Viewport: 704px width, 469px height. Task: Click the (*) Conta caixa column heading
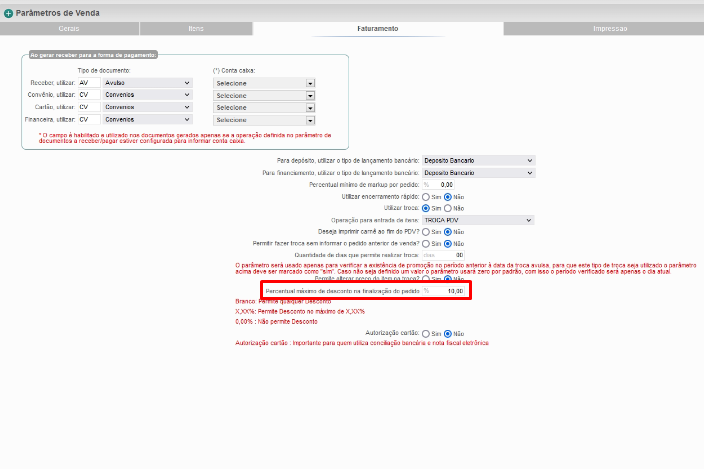point(234,70)
